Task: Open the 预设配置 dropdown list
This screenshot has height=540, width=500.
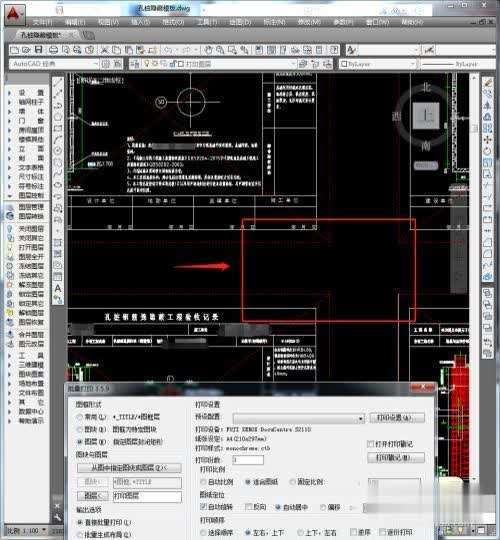Action: pos(298,418)
